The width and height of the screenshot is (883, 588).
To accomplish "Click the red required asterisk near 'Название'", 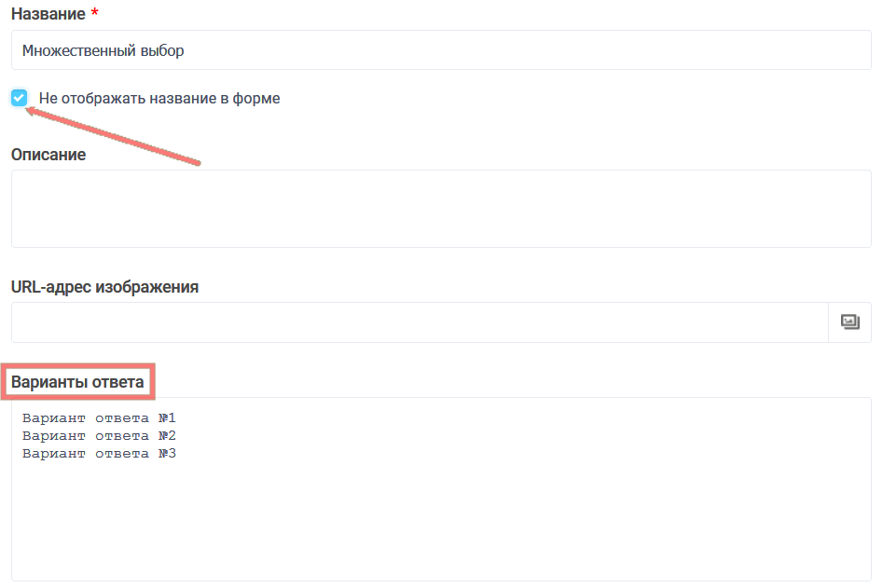I will tap(94, 13).
